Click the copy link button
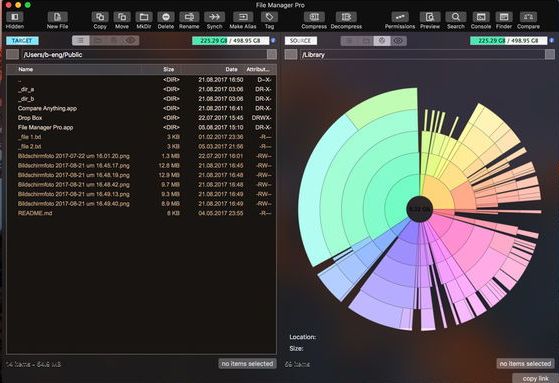 coord(535,378)
